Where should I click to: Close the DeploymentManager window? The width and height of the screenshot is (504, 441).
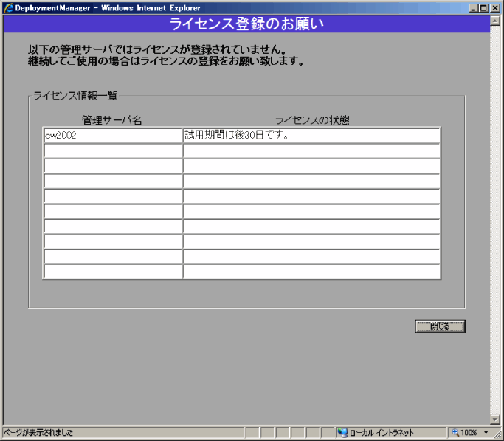[x=495, y=8]
